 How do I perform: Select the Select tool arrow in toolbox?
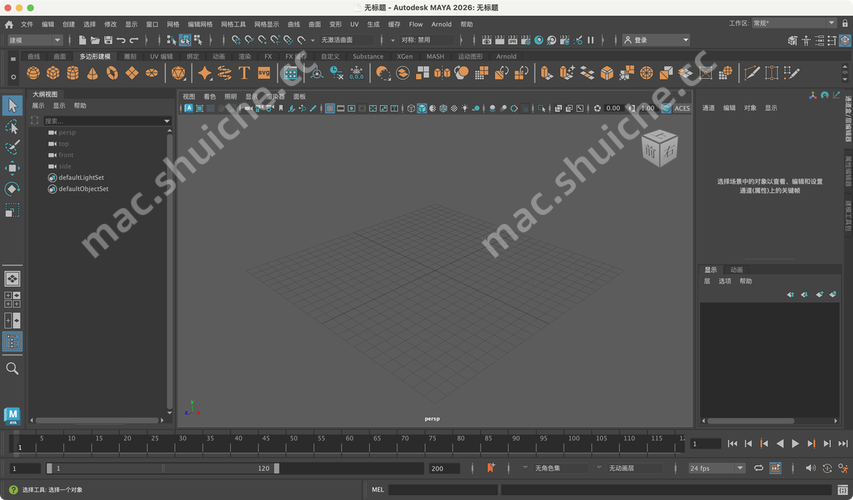click(12, 106)
